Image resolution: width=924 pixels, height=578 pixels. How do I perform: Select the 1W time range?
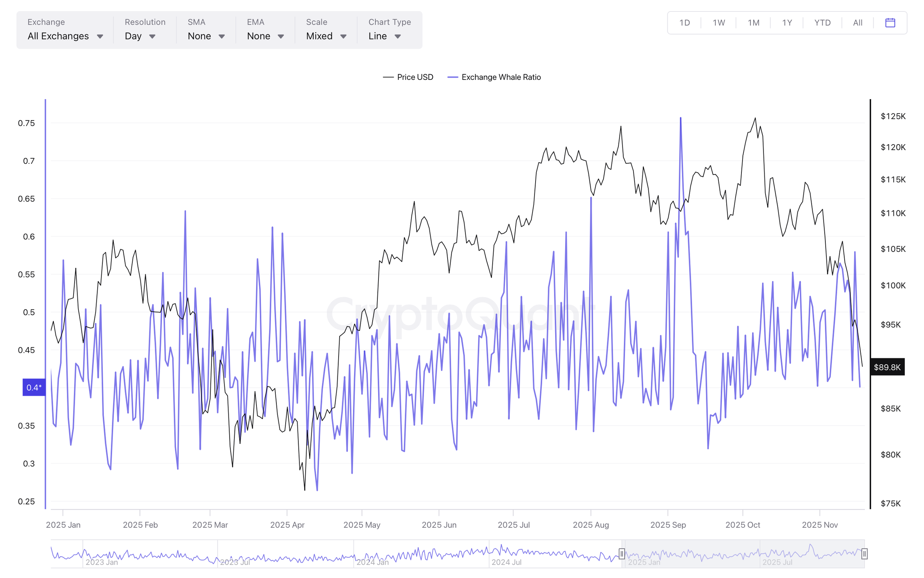719,23
